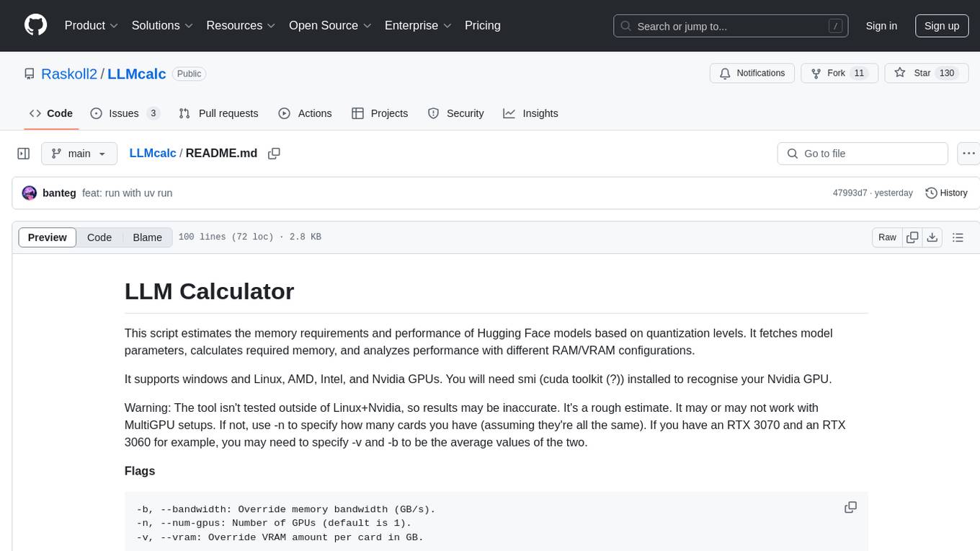This screenshot has width=980, height=551.
Task: Click the Sign up button
Action: tap(942, 26)
